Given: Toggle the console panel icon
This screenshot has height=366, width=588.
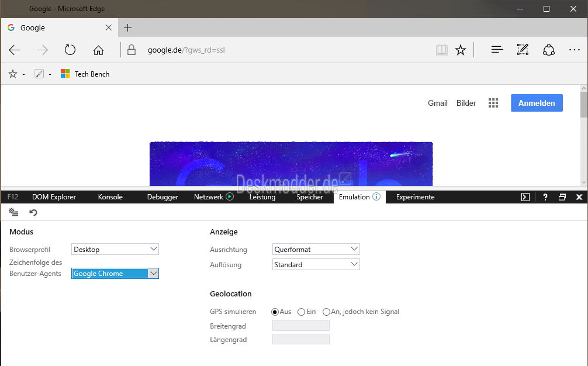Looking at the screenshot, I should pos(525,197).
